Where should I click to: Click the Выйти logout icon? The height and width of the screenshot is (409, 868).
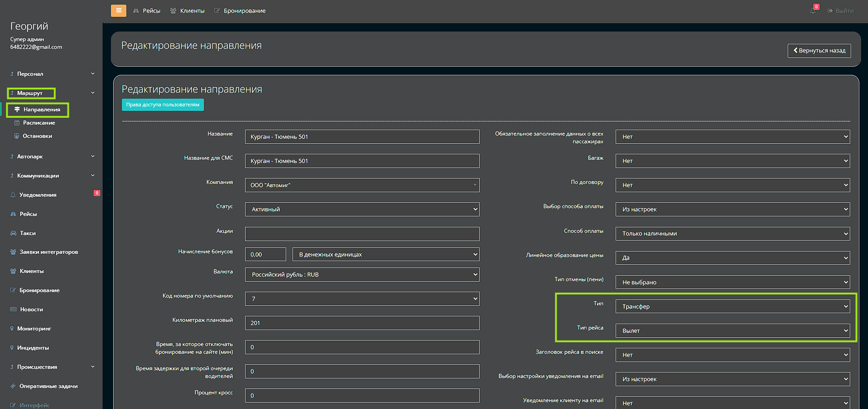tap(830, 11)
